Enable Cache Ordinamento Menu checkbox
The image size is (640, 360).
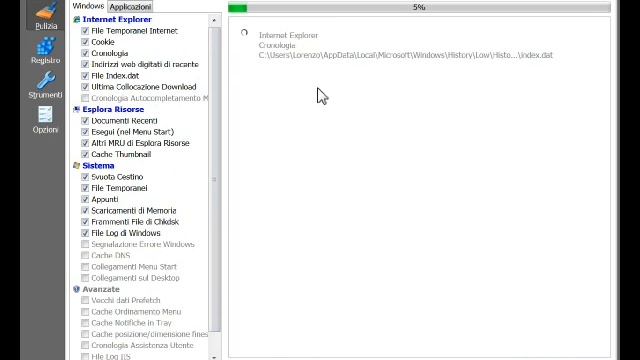[85, 312]
